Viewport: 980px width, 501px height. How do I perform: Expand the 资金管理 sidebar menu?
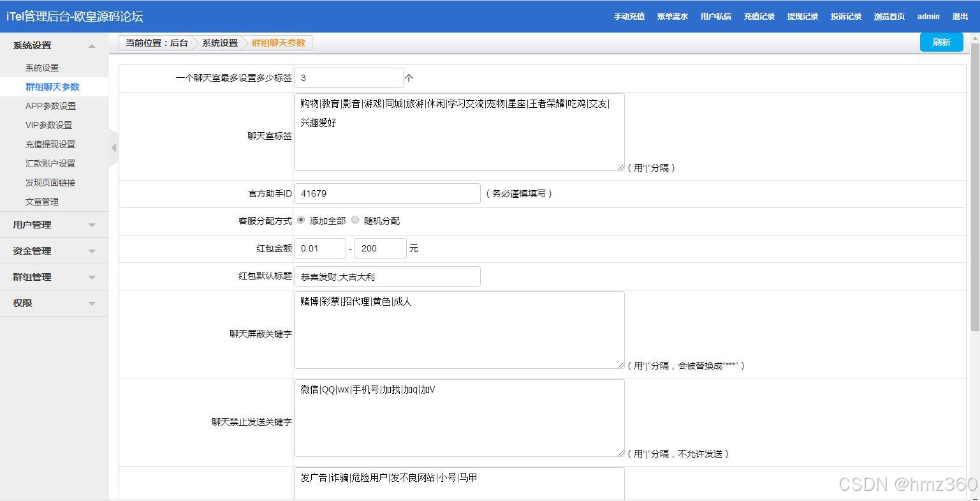pyautogui.click(x=54, y=251)
